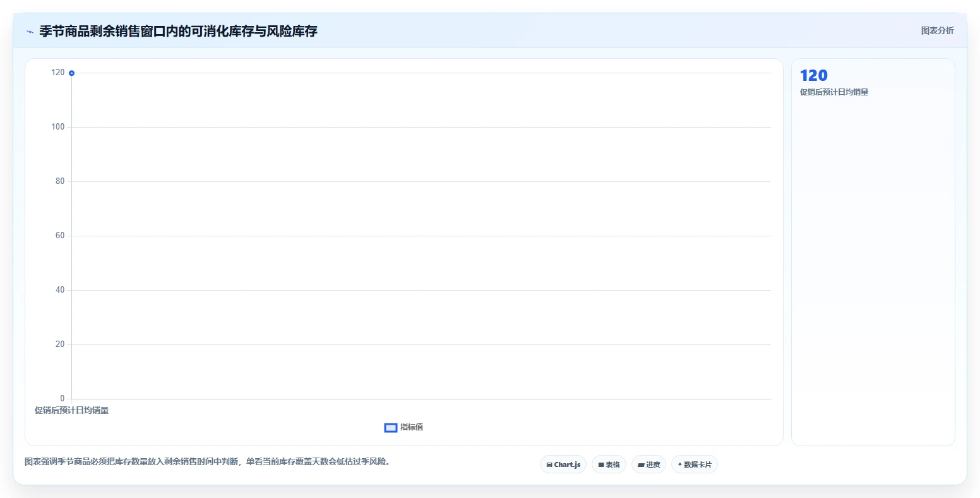This screenshot has width=980, height=498.
Task: Click the y-axis tick label 40
Action: pos(60,290)
